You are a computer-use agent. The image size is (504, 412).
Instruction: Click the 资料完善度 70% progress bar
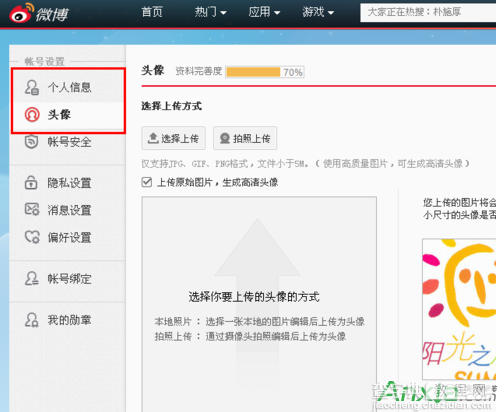pyautogui.click(x=265, y=72)
